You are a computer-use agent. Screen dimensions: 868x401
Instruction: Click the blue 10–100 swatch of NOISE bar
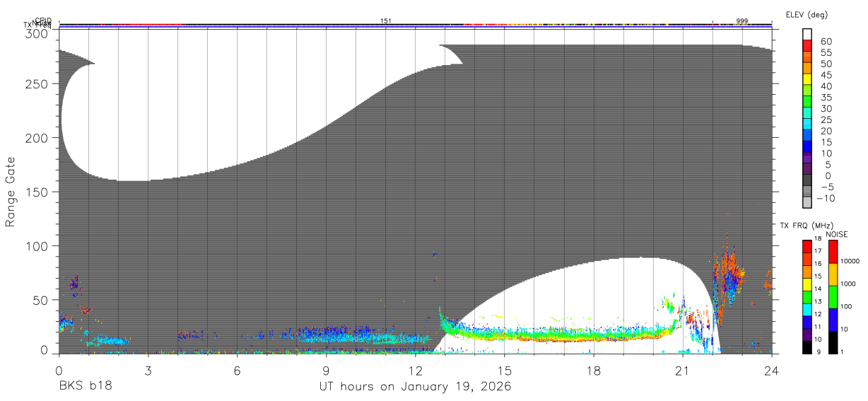(x=833, y=320)
